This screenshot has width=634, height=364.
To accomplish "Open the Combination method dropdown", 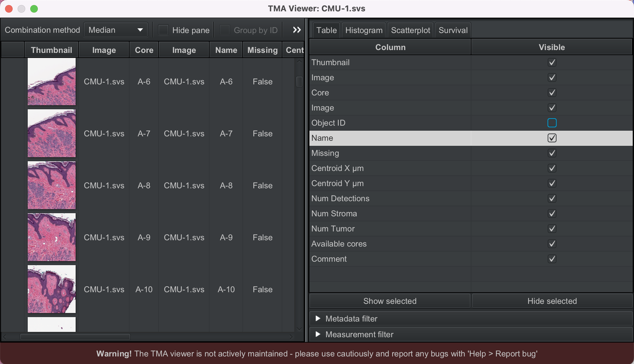I will (x=116, y=30).
